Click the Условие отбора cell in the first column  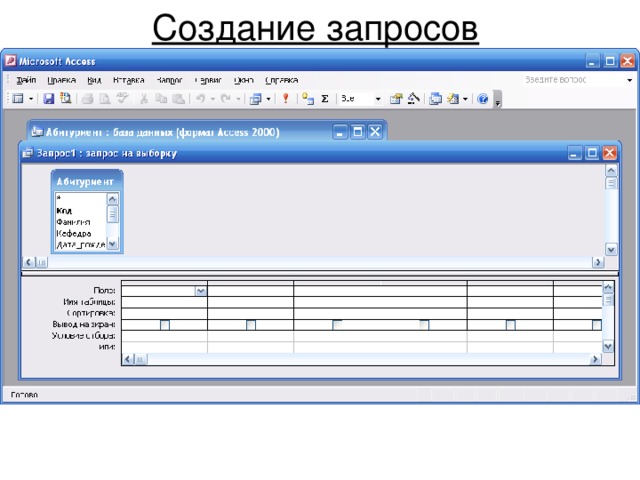[164, 336]
